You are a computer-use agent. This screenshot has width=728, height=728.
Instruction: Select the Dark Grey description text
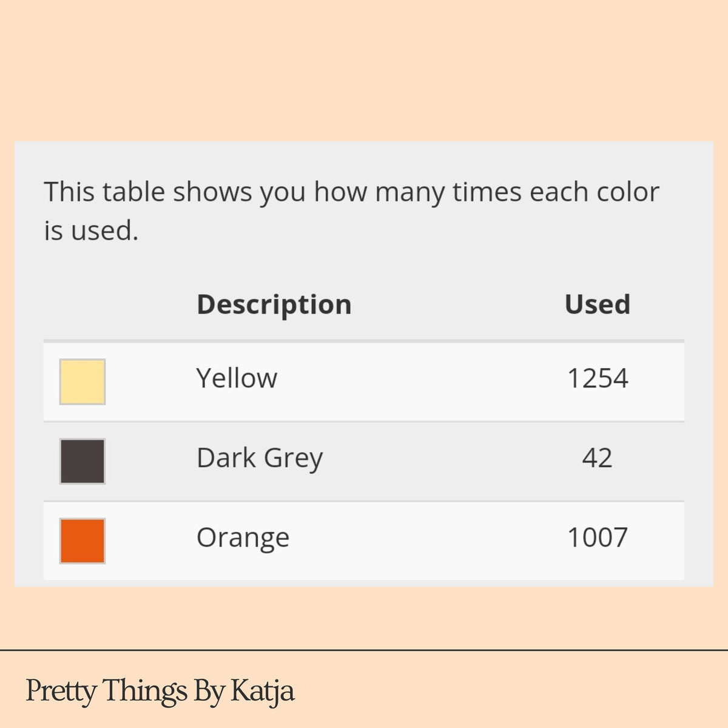pyautogui.click(x=260, y=458)
